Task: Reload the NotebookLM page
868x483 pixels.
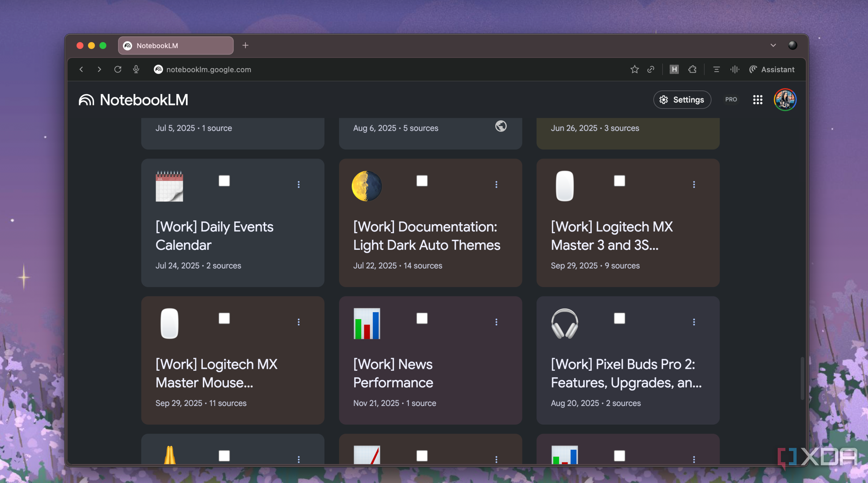Action: coord(118,69)
